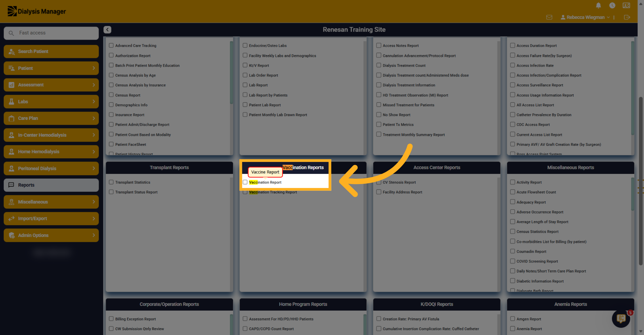Click the notification bell icon

(598, 5)
